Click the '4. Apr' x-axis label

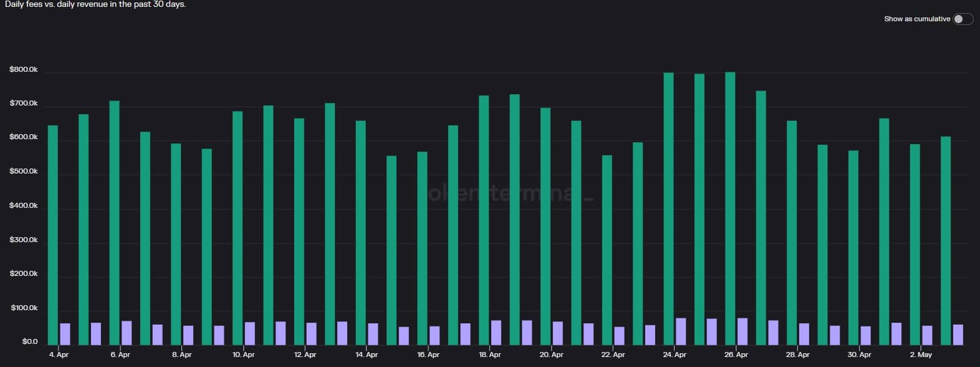[x=59, y=355]
